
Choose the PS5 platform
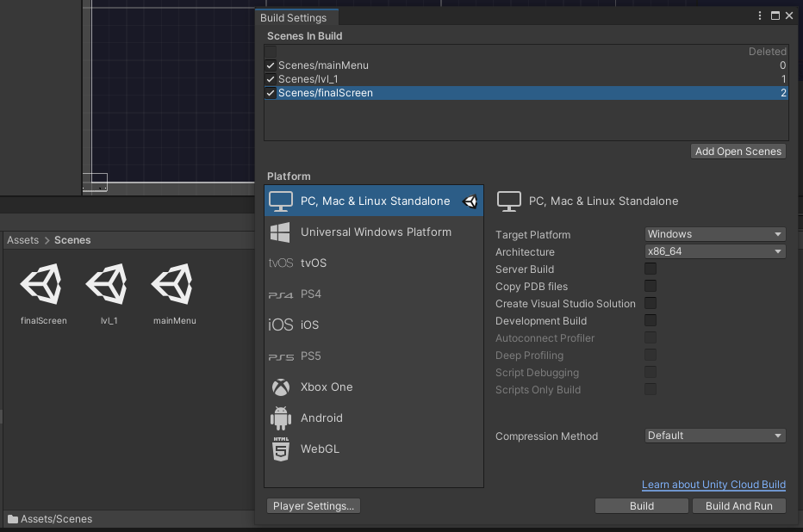pyautogui.click(x=374, y=356)
